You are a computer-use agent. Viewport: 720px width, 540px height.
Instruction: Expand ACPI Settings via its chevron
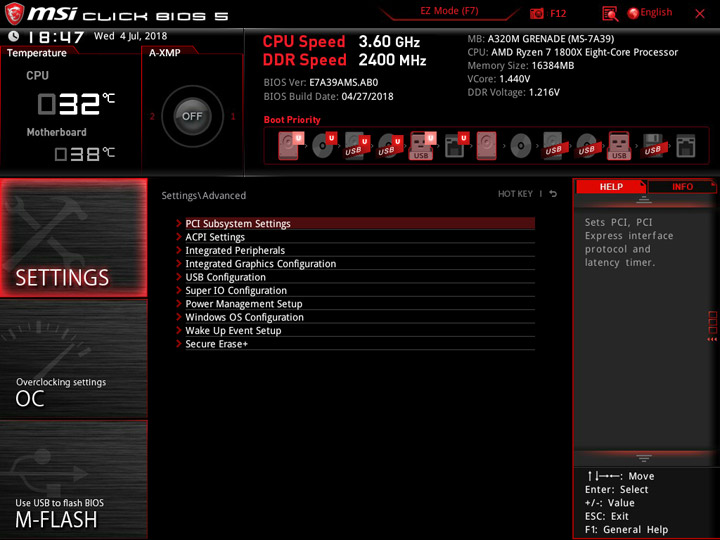[x=179, y=237]
